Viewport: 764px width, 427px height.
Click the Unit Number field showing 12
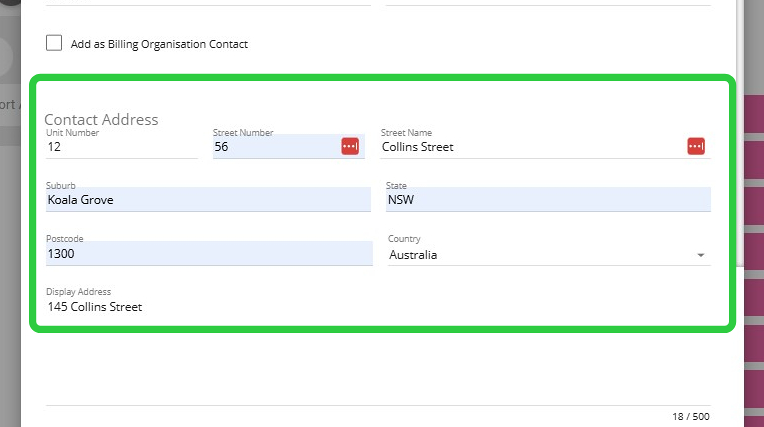tap(120, 147)
